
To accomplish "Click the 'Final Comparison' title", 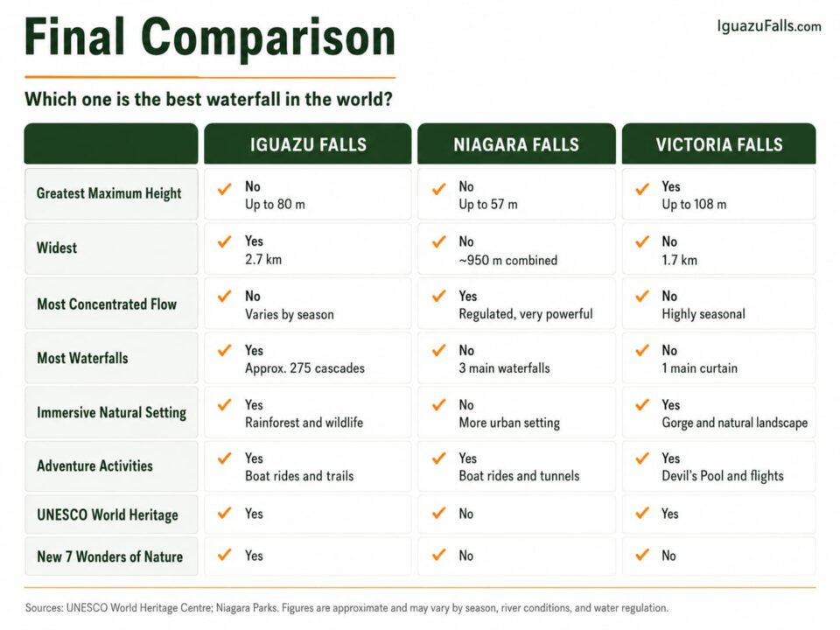I will point(210,37).
